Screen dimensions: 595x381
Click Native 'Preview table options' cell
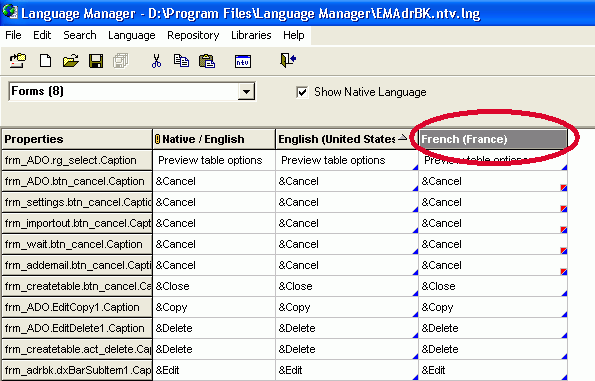click(214, 160)
